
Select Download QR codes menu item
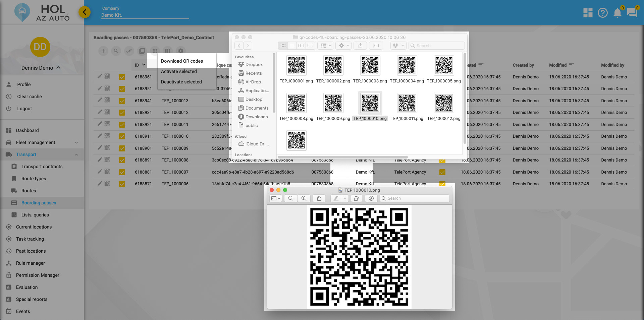click(182, 61)
